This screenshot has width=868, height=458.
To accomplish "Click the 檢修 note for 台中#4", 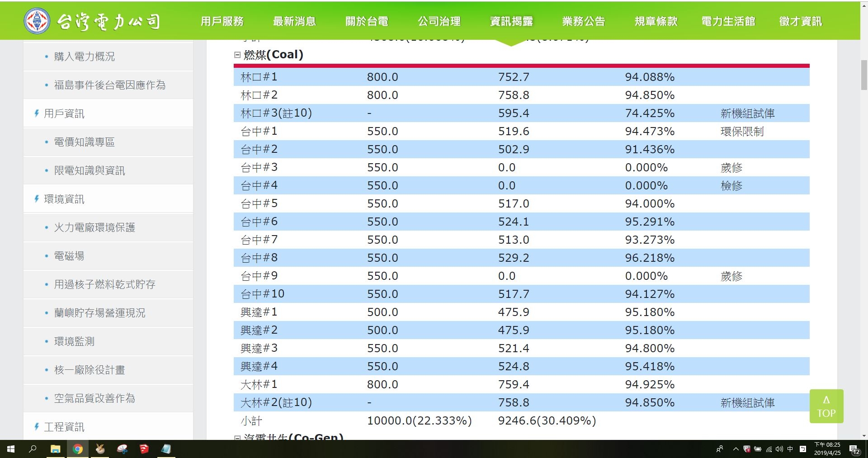I will pos(731,186).
